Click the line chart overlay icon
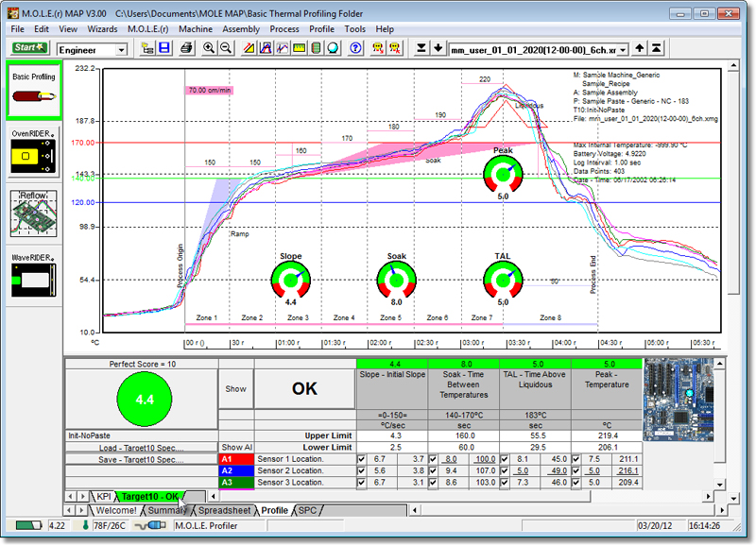The height and width of the screenshot is (546, 756). pyautogui.click(x=282, y=48)
